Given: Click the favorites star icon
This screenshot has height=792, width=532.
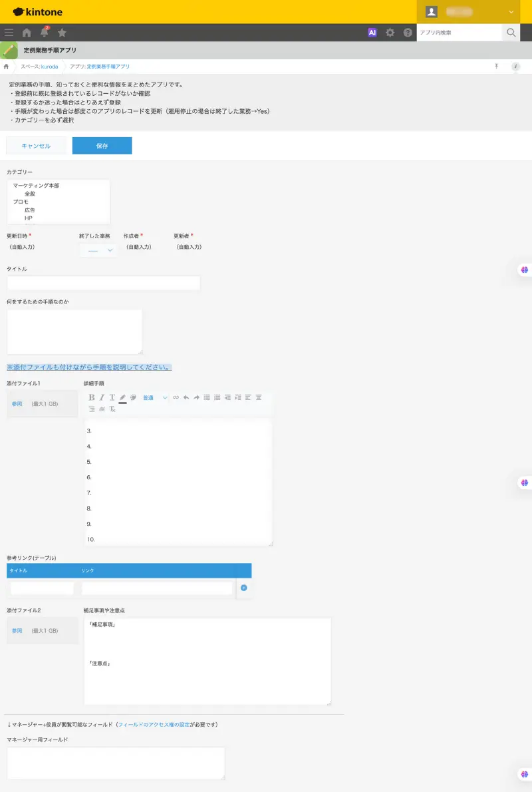Looking at the screenshot, I should tap(62, 33).
